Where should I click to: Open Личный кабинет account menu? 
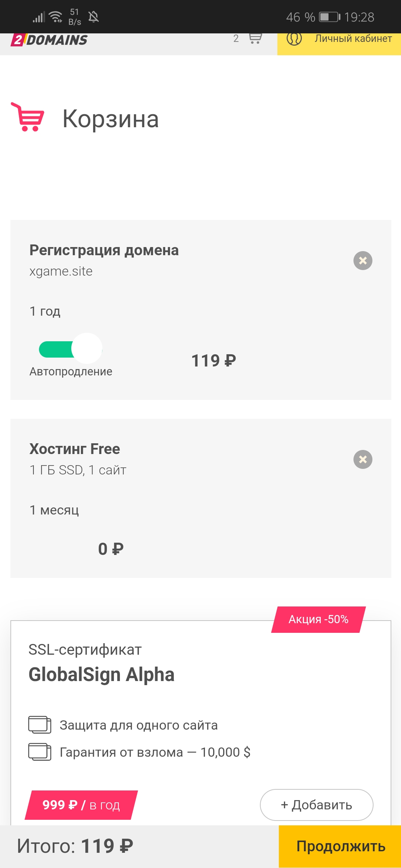click(x=353, y=39)
